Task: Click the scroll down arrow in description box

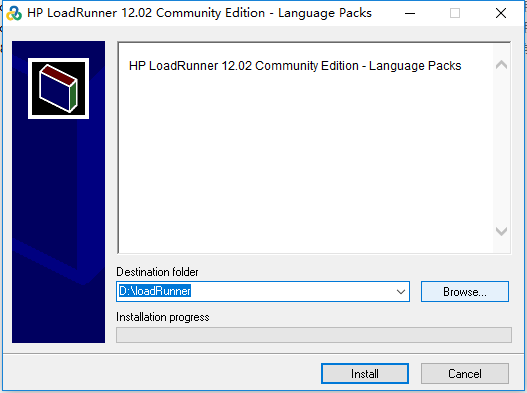Action: (x=501, y=231)
